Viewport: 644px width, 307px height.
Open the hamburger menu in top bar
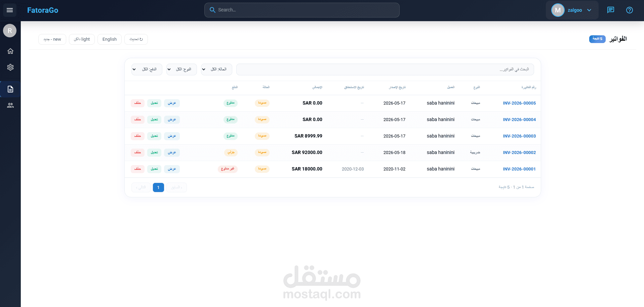(x=10, y=10)
